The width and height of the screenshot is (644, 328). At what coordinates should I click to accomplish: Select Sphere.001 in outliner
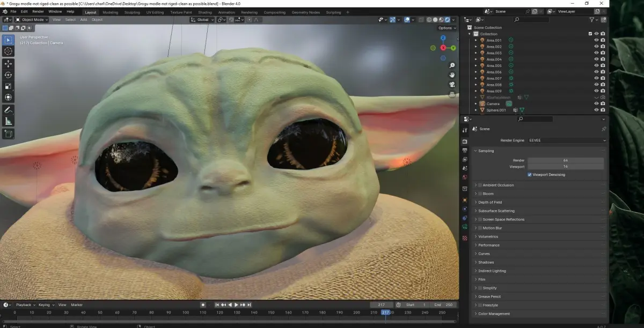(x=496, y=110)
